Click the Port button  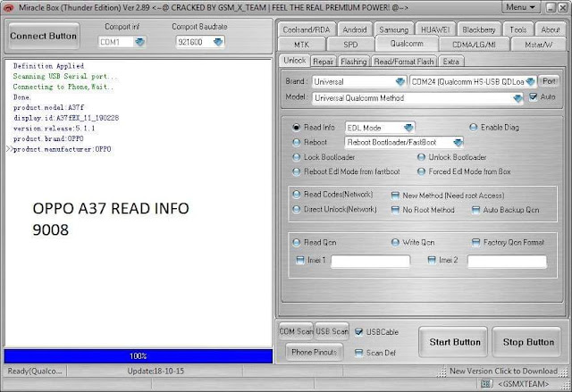click(x=549, y=81)
